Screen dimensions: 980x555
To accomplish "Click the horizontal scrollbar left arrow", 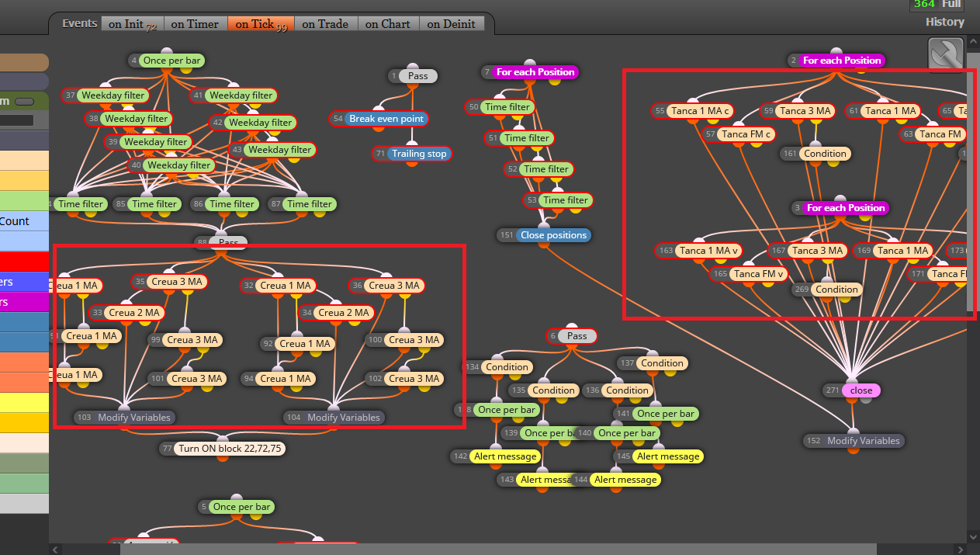I will [x=54, y=549].
